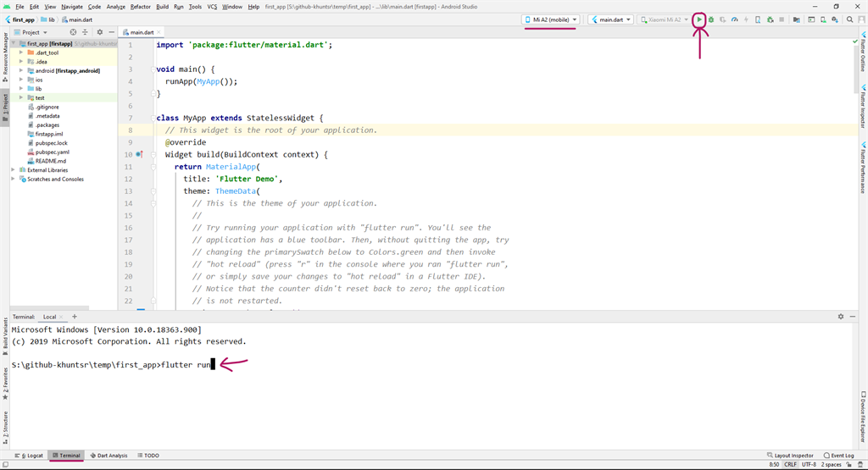Open the main.dart run configuration dropdown
The width and height of the screenshot is (868, 470).
click(611, 19)
